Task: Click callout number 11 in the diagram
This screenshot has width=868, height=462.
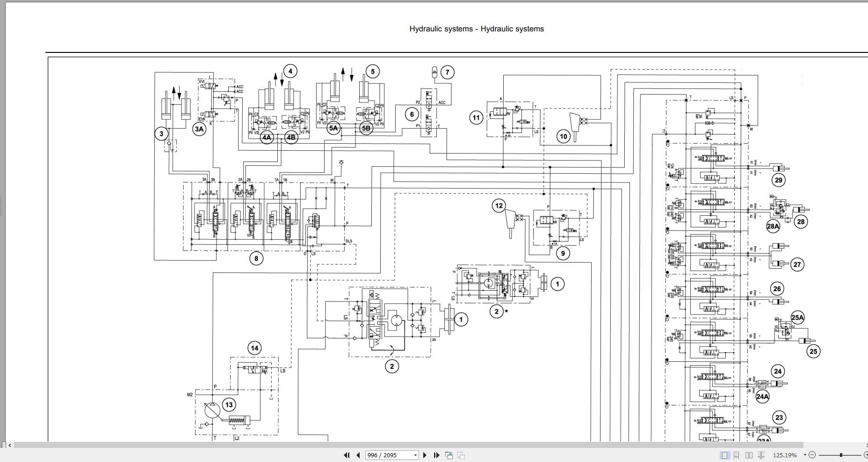Action: click(476, 117)
